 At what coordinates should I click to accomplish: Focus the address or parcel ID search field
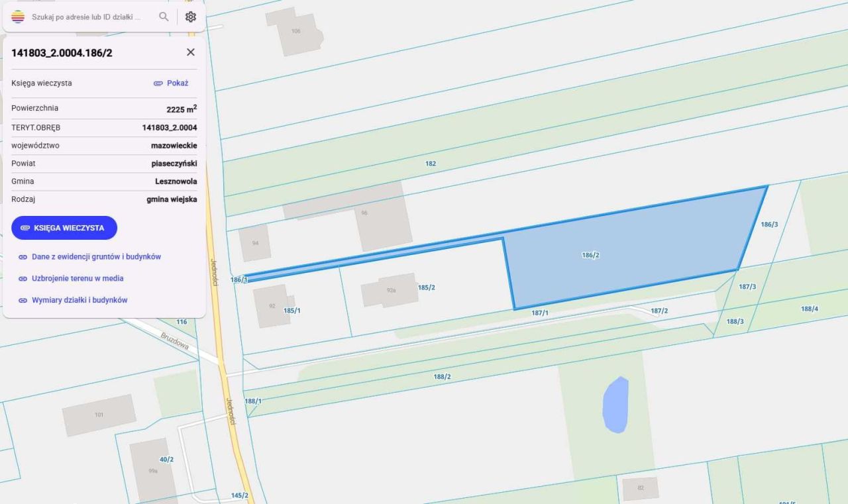click(86, 17)
